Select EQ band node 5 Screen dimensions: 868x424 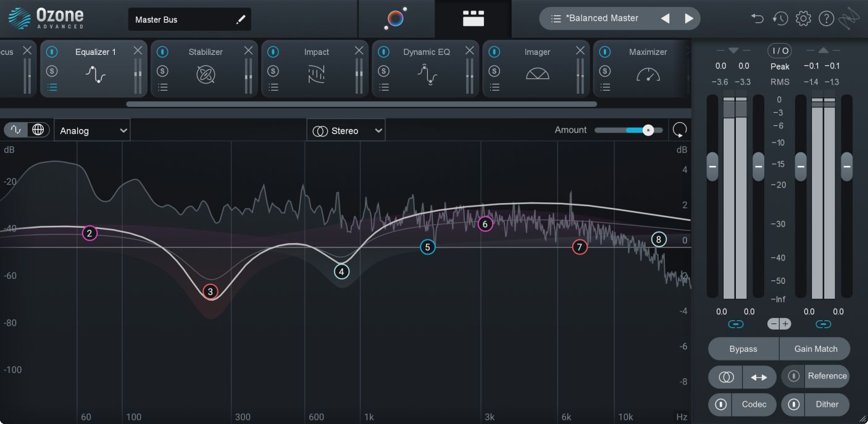[427, 247]
